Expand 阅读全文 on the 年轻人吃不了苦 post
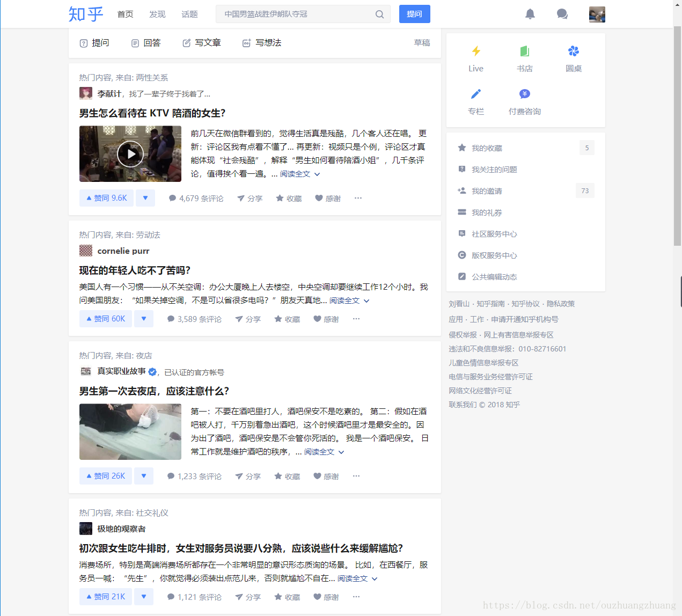Screen dimensions: 682x616 pos(349,301)
